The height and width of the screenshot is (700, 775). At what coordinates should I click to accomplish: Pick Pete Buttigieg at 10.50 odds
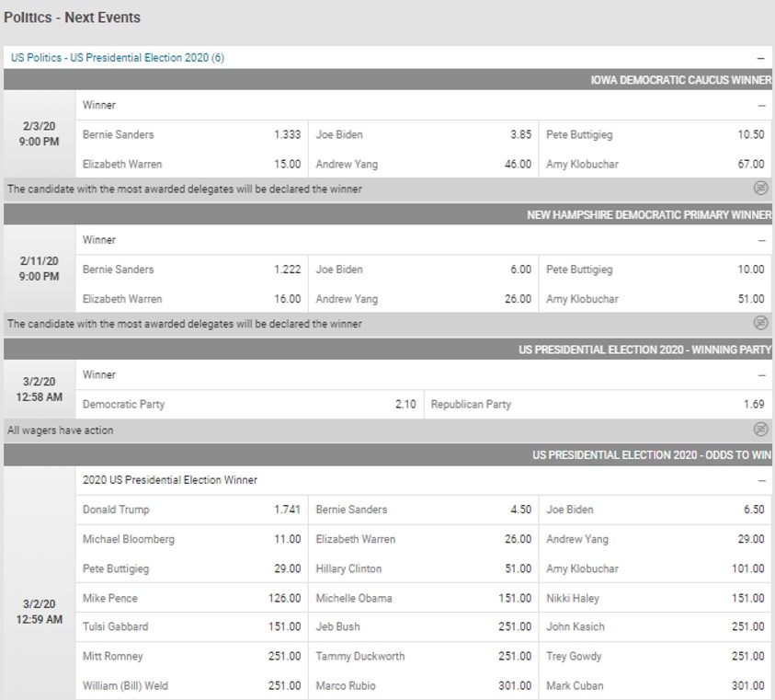pyautogui.click(x=655, y=134)
